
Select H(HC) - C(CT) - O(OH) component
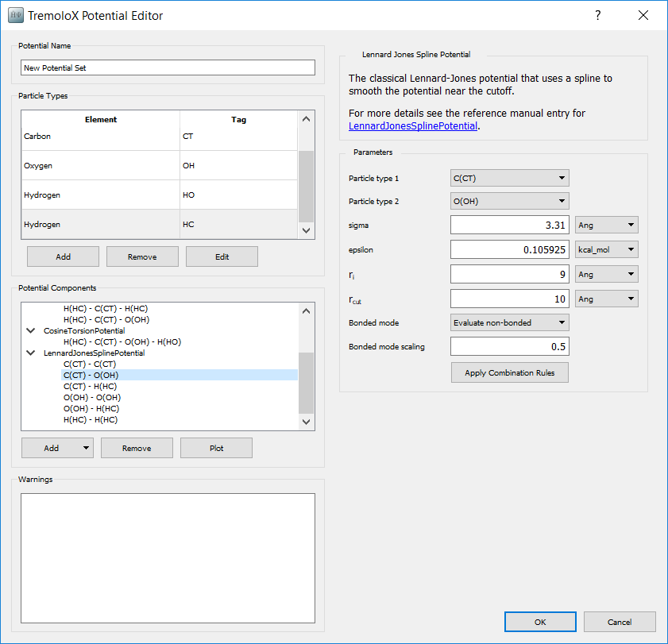[x=106, y=319]
